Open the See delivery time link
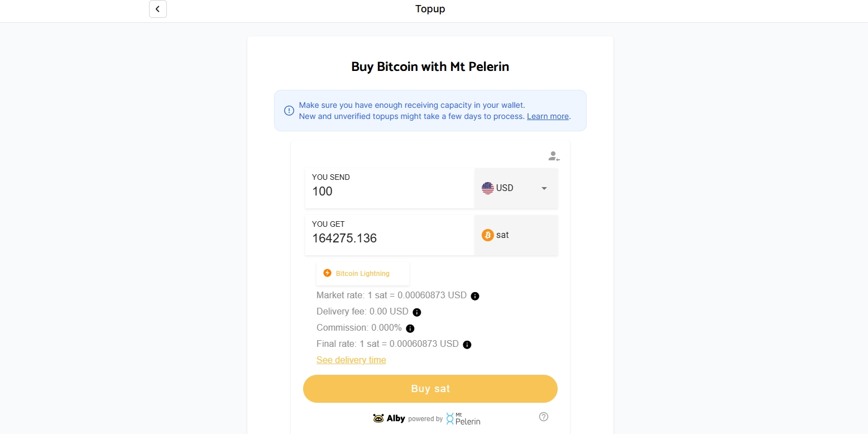Image resolution: width=868 pixels, height=434 pixels. pyautogui.click(x=351, y=360)
